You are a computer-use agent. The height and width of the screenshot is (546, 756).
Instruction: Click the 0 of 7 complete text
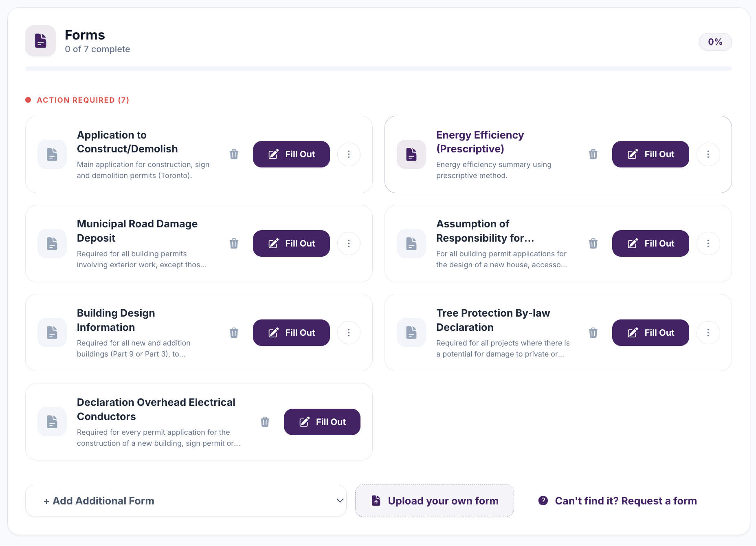tap(97, 49)
